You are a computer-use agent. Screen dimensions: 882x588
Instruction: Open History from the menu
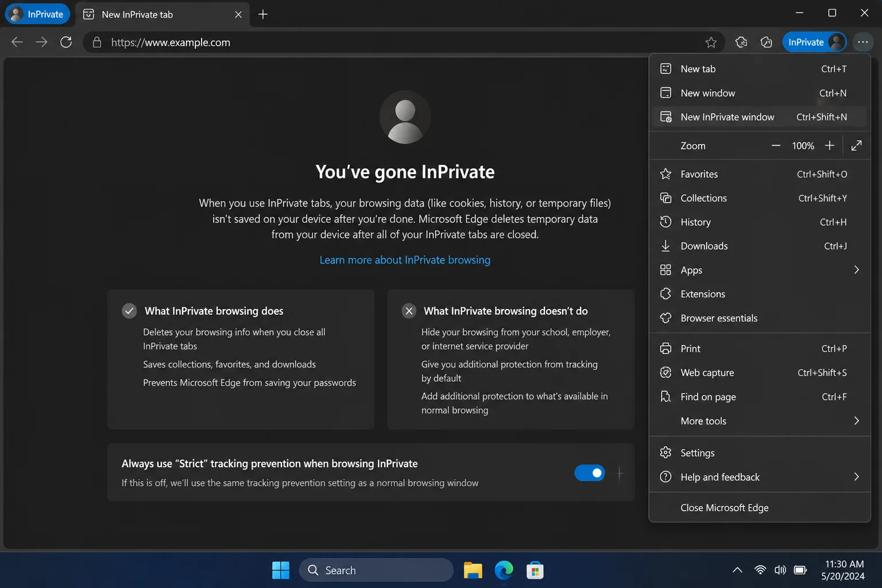[x=759, y=222]
